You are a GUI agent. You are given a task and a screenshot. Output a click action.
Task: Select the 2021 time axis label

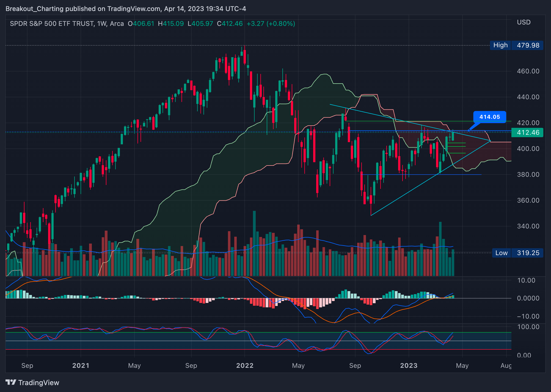pos(81,366)
